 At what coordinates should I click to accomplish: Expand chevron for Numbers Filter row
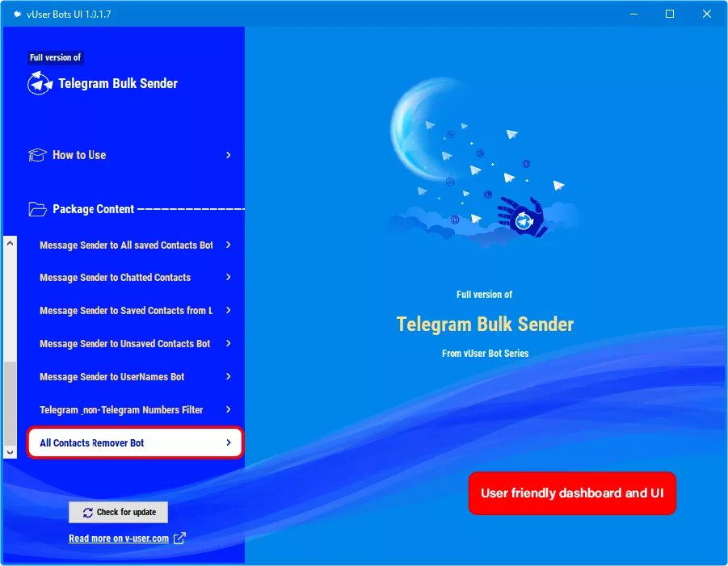pyautogui.click(x=228, y=409)
